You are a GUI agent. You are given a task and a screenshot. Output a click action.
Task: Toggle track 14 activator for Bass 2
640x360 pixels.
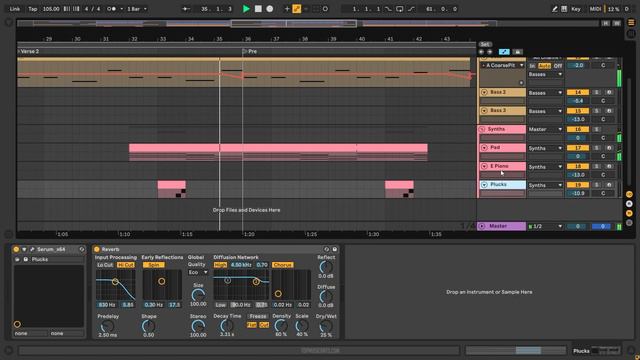578,92
